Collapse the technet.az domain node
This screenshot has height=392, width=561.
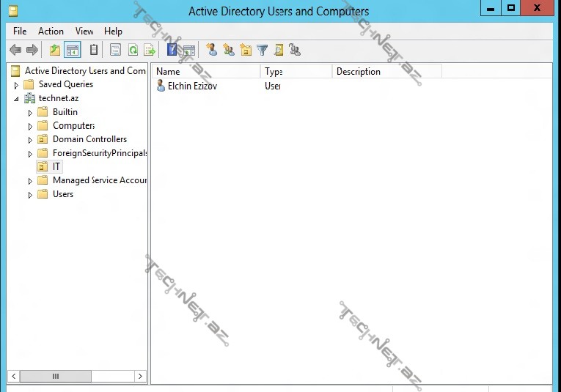point(16,99)
